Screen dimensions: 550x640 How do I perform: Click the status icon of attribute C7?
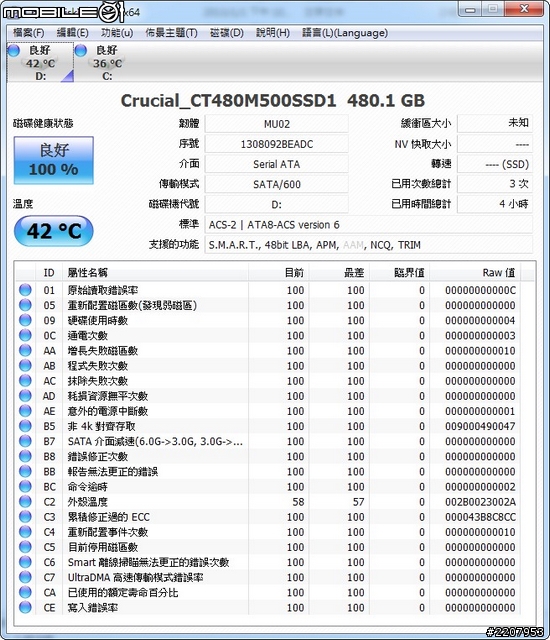point(25,577)
